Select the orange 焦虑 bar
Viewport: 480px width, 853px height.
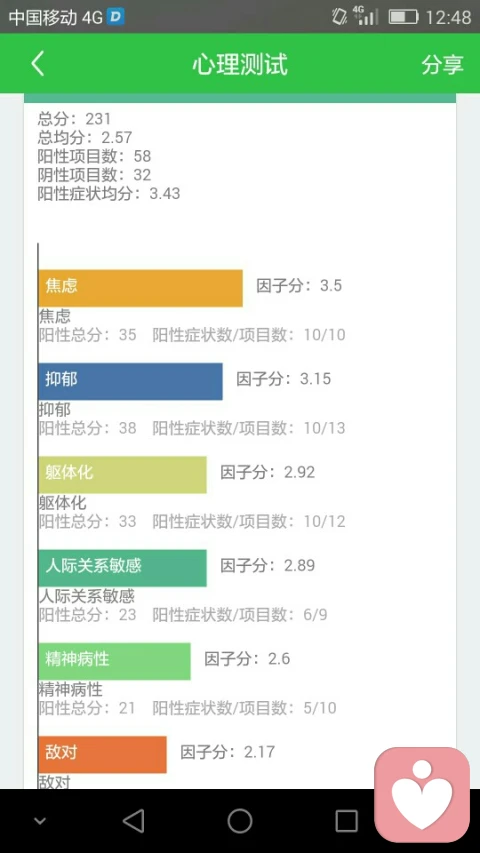[x=140, y=288]
